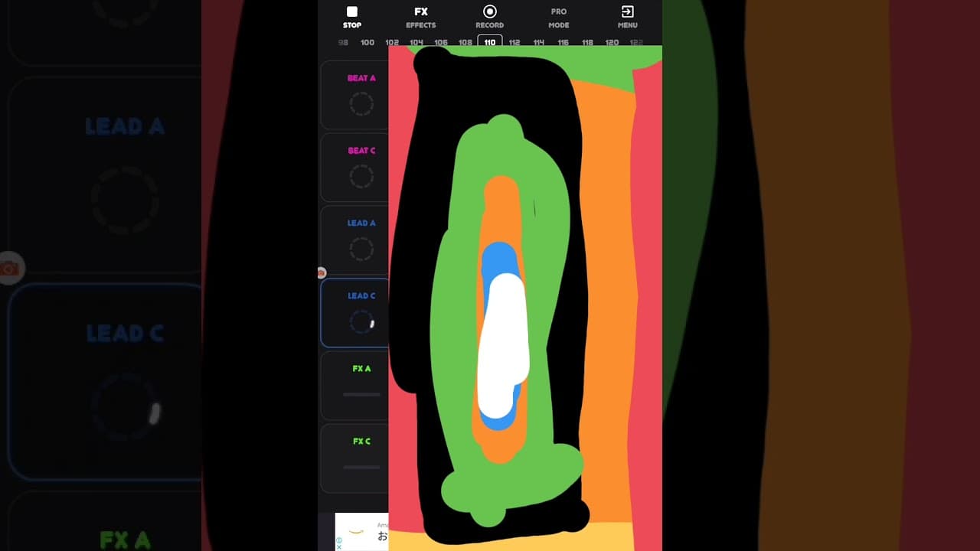
Task: Select the highlighted 110 tempo value
Action: 490,41
